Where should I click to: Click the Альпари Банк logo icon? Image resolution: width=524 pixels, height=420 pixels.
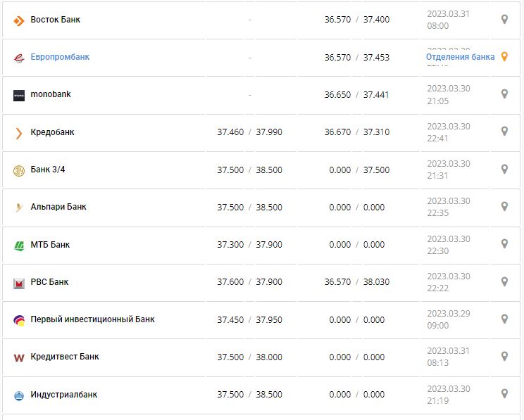coord(19,208)
